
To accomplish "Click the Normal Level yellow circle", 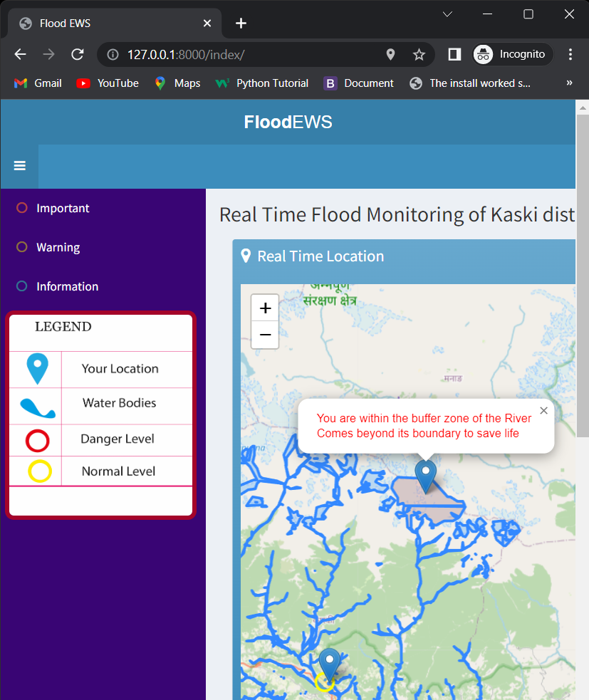I will [x=40, y=471].
